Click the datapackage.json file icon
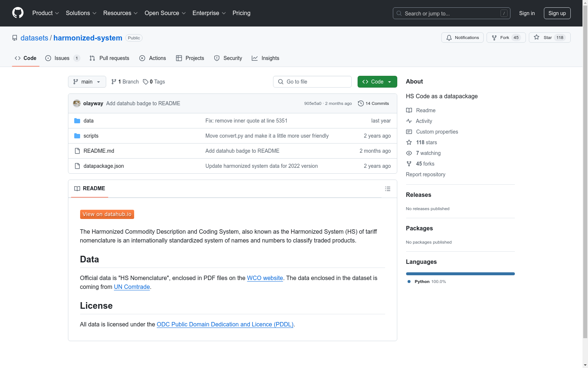 point(77,166)
